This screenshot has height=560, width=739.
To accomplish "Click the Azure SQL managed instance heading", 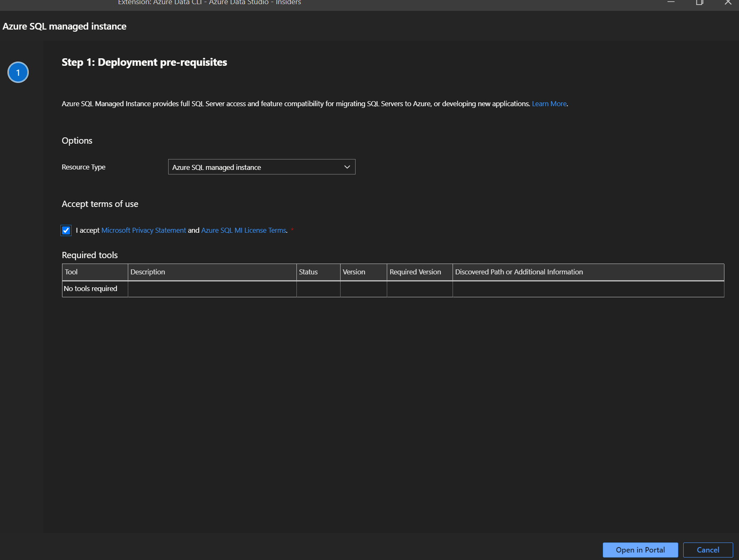I will [64, 26].
